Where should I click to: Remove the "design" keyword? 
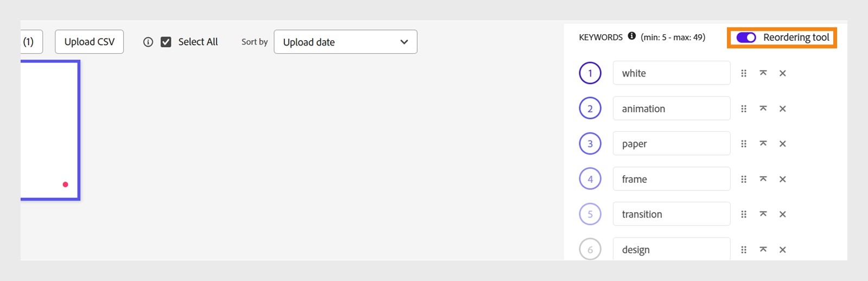(782, 250)
